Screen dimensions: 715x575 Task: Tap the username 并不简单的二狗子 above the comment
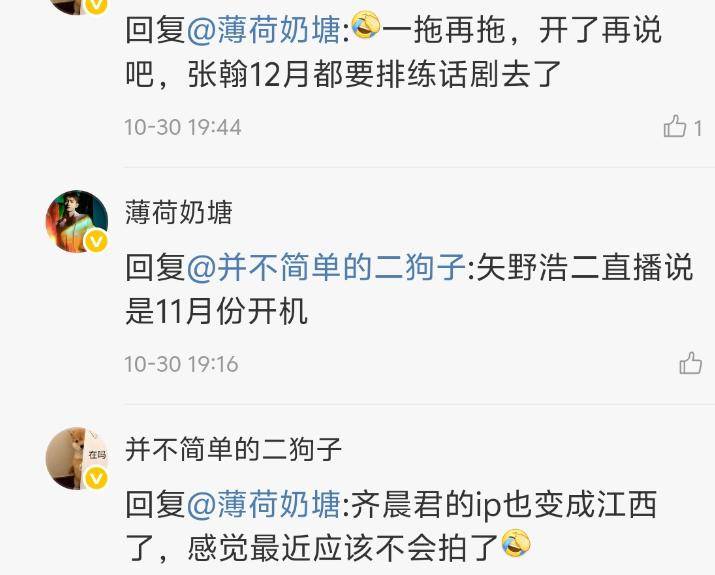[233, 450]
